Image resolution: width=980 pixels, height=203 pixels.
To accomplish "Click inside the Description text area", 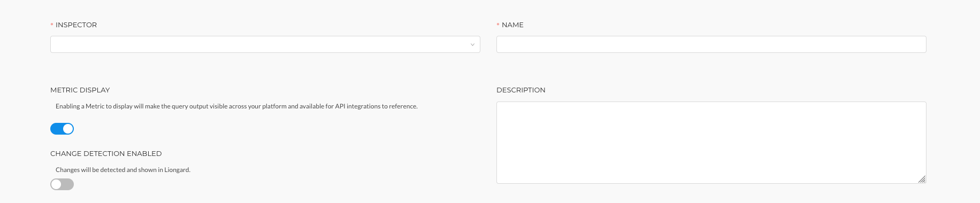I will point(711,143).
